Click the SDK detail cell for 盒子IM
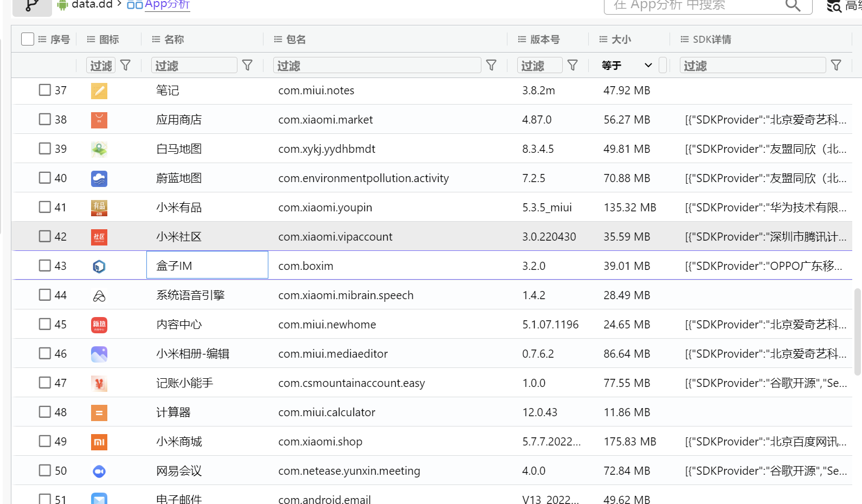862x504 pixels. point(764,266)
